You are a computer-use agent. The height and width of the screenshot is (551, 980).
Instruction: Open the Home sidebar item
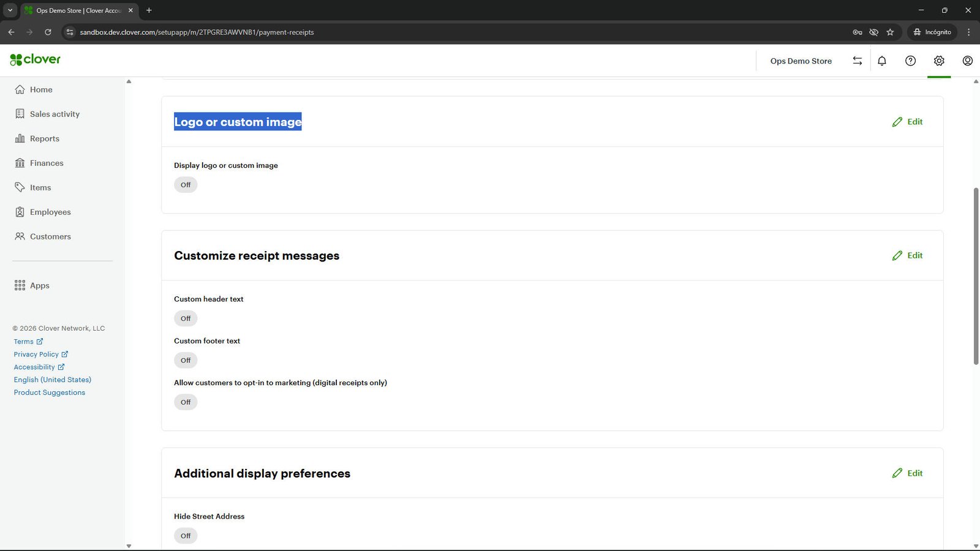[x=34, y=89]
